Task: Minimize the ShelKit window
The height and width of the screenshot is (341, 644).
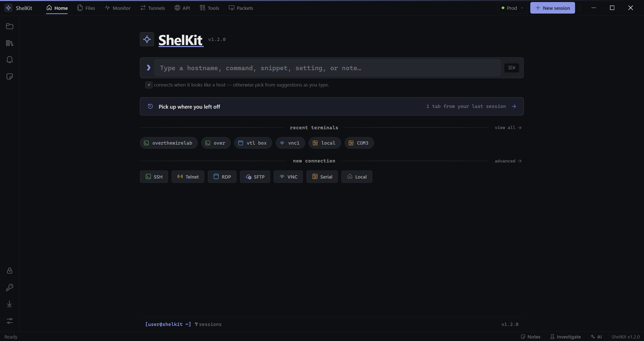Action: [x=593, y=8]
